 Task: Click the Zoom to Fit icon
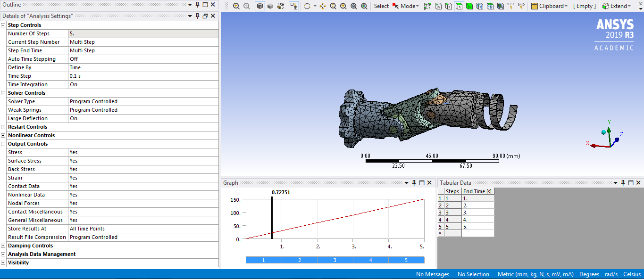353,6
